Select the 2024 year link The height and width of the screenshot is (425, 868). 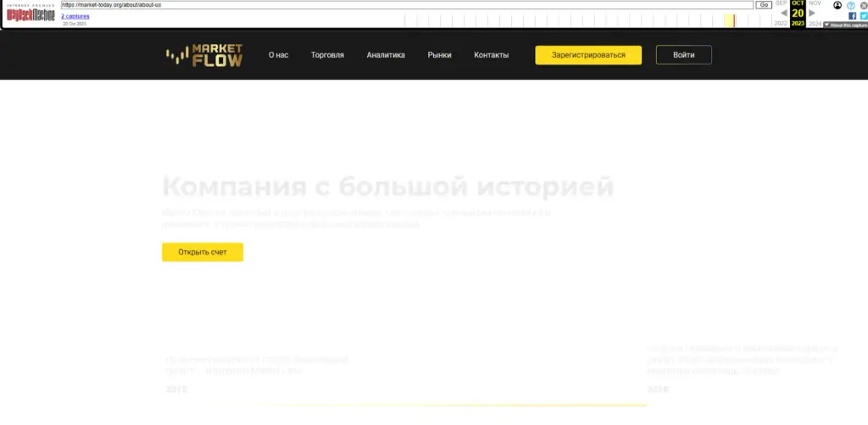(x=815, y=24)
